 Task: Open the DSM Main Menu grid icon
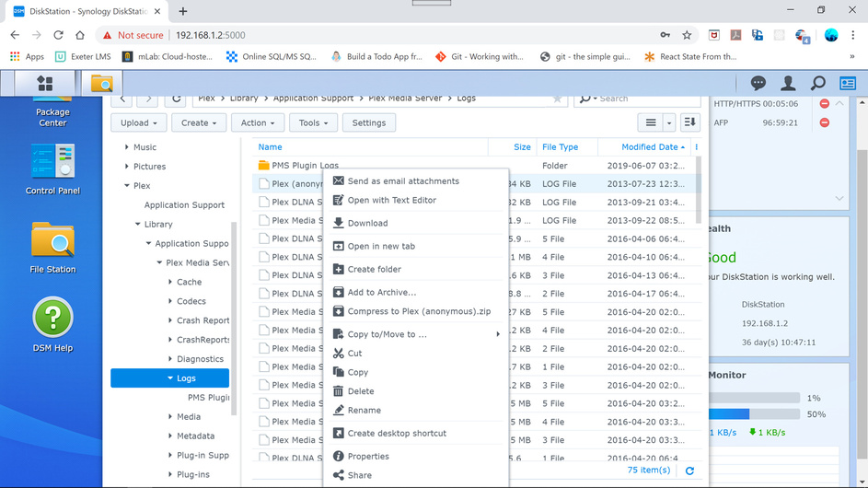45,84
